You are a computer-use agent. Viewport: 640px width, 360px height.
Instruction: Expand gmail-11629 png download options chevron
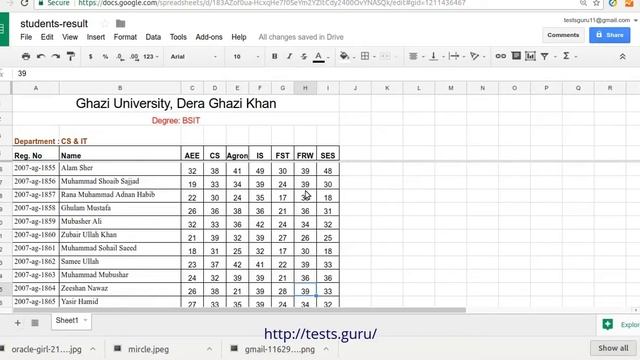pyautogui.click(x=326, y=349)
